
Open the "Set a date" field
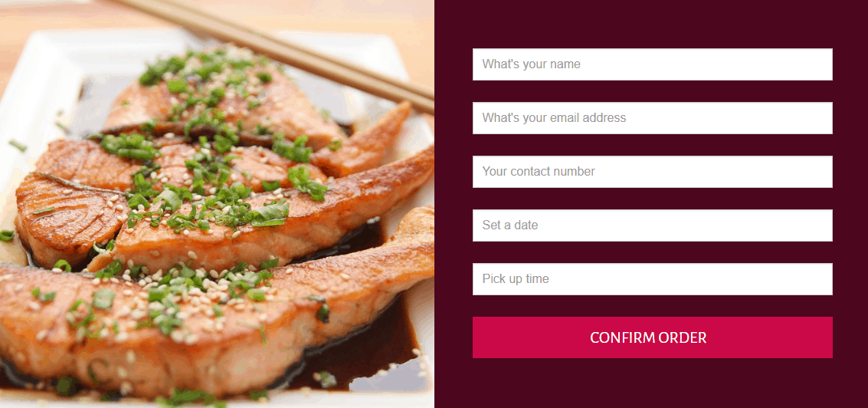pos(652,225)
